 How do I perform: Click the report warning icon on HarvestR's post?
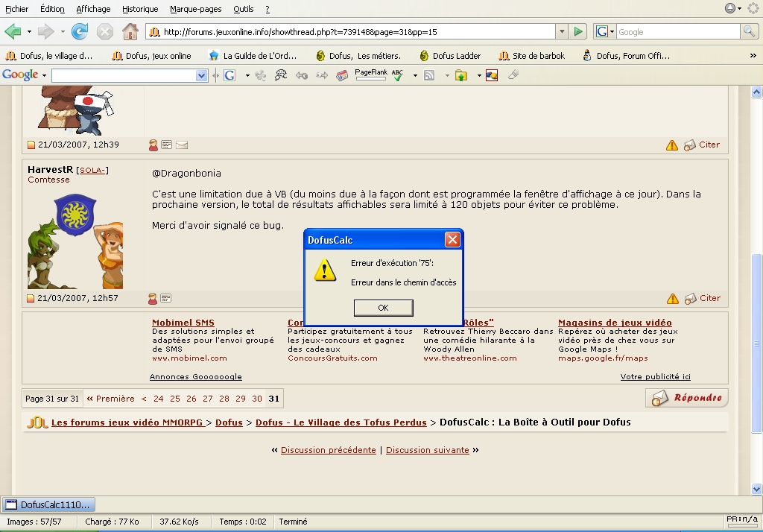673,298
